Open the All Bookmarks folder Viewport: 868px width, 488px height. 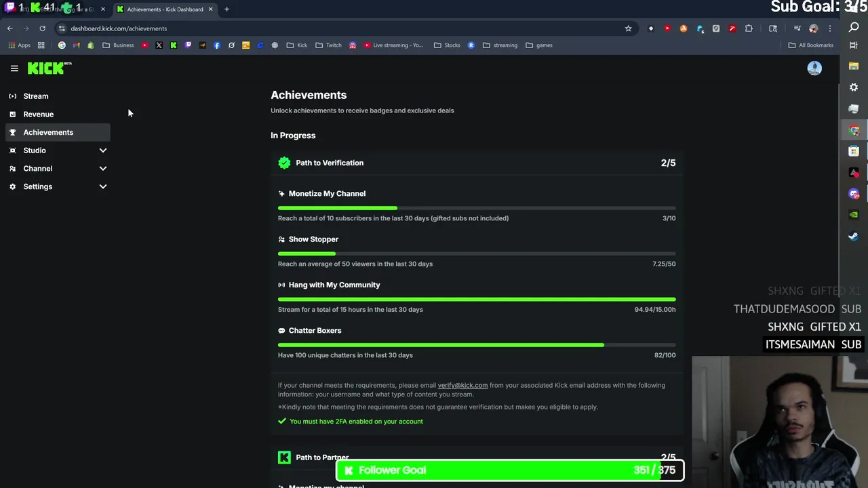[x=811, y=45]
